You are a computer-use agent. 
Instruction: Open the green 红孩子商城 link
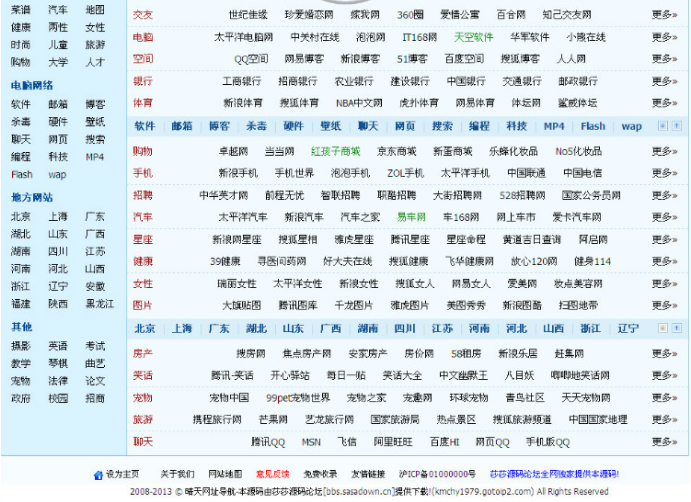(336, 151)
